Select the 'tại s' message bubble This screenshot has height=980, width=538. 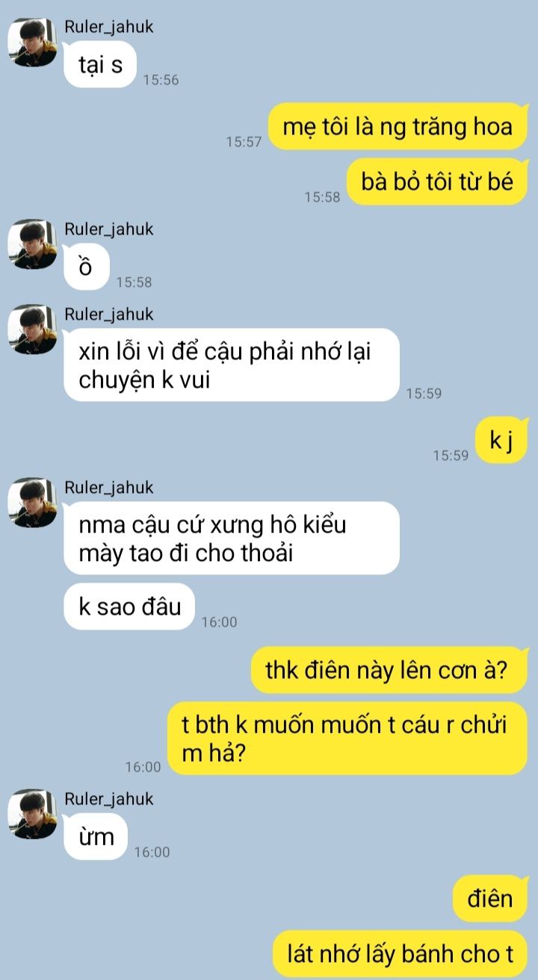click(x=100, y=64)
